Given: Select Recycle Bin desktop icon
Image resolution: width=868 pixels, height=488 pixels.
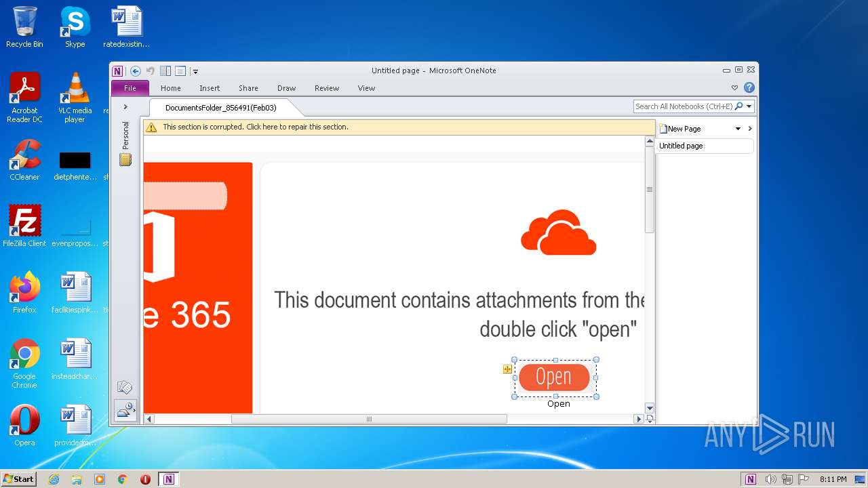Looking at the screenshot, I should click(24, 27).
